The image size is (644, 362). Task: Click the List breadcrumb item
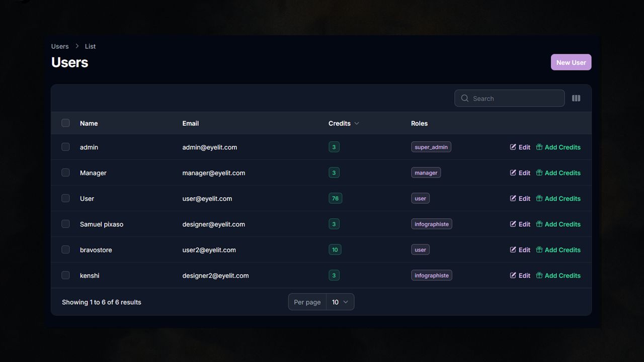pyautogui.click(x=90, y=46)
